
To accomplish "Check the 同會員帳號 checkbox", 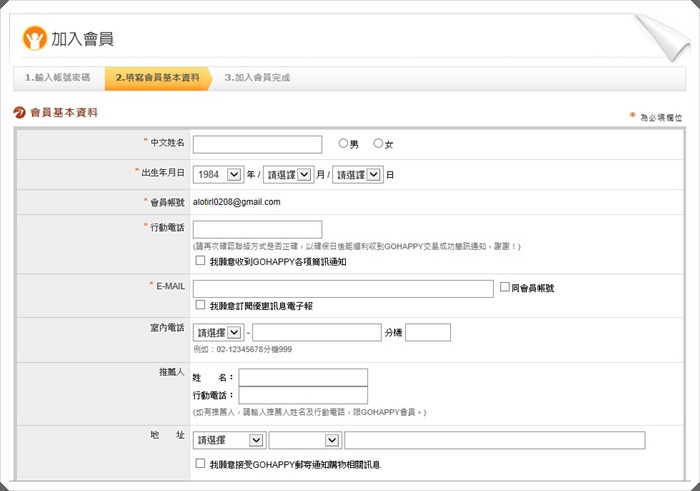I will pos(505,288).
